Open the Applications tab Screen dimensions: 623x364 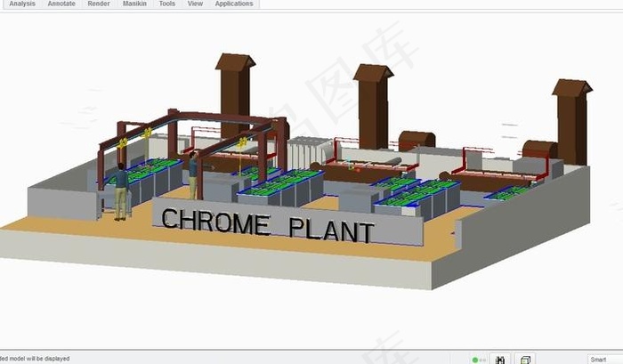point(234,4)
